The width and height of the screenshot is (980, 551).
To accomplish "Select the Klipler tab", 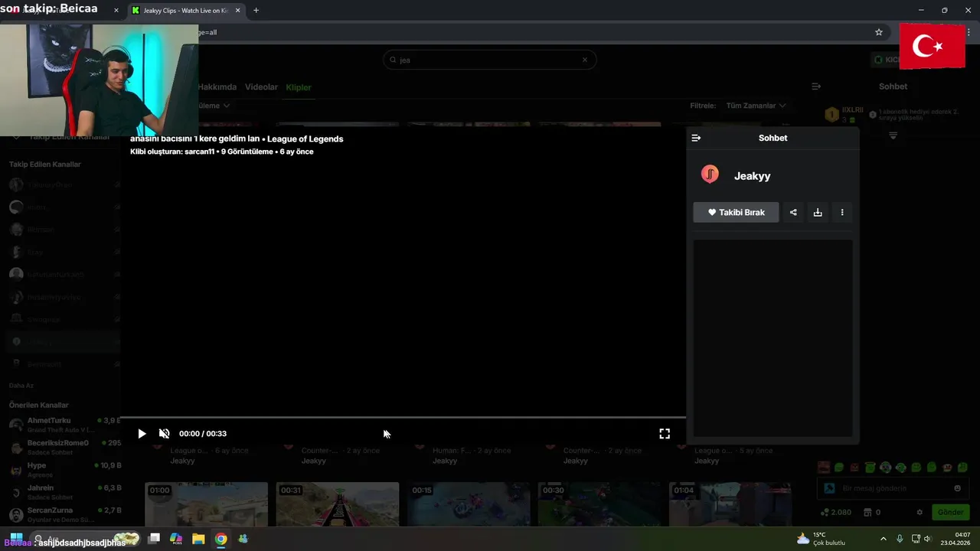I will coord(299,87).
